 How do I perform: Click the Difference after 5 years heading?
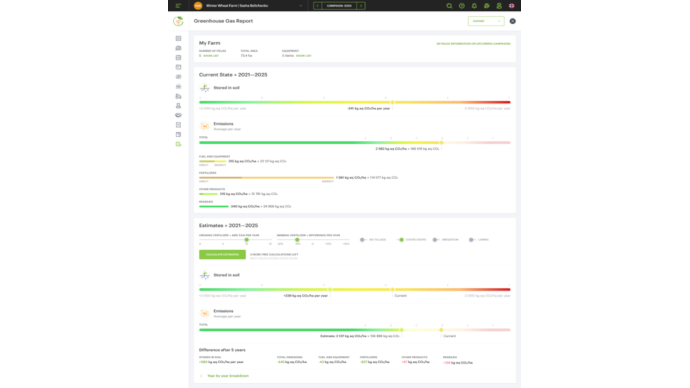[222, 350]
